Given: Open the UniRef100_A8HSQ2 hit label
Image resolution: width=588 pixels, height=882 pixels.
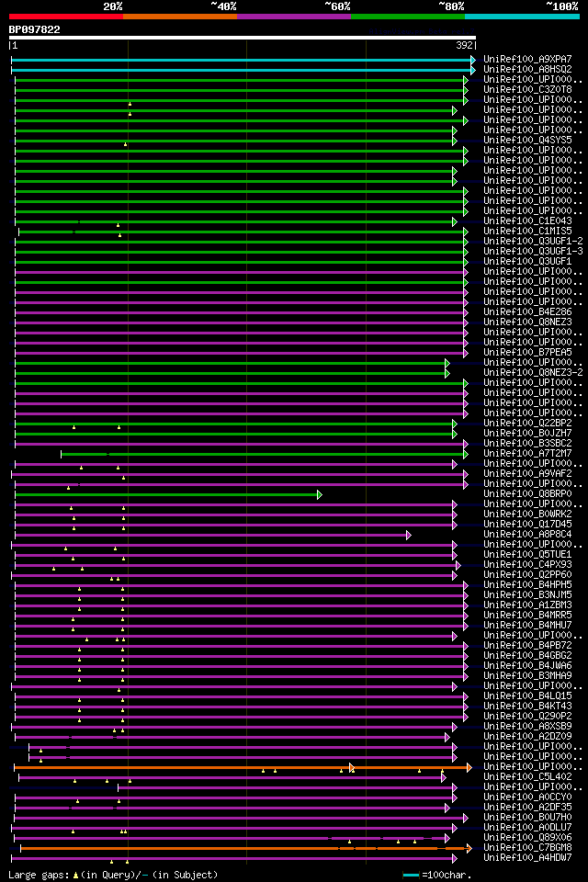Looking at the screenshot, I should pyautogui.click(x=527, y=69).
